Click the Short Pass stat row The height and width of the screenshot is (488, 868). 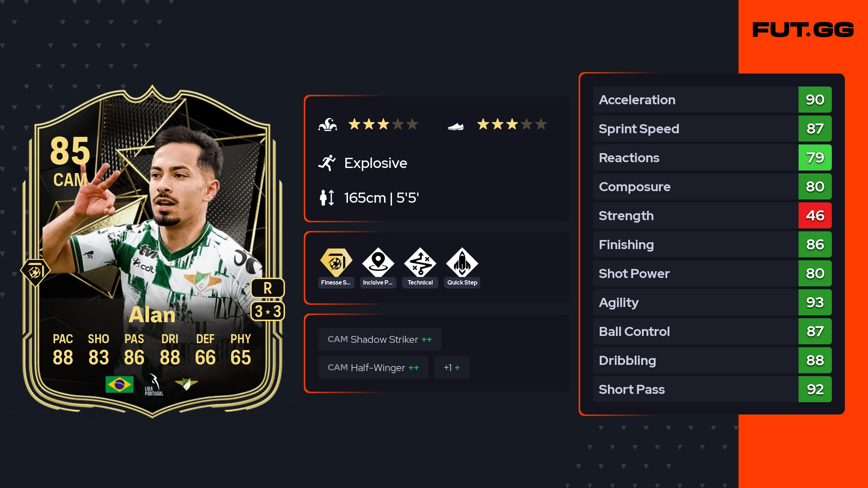pyautogui.click(x=712, y=389)
